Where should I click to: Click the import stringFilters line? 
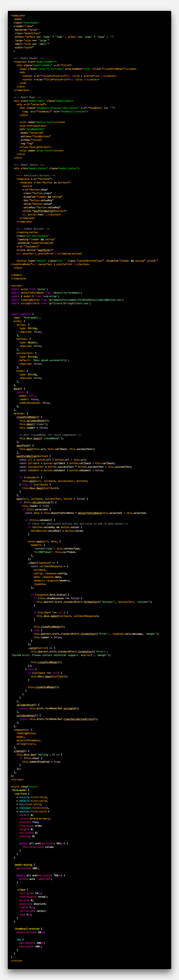[x=51, y=303]
